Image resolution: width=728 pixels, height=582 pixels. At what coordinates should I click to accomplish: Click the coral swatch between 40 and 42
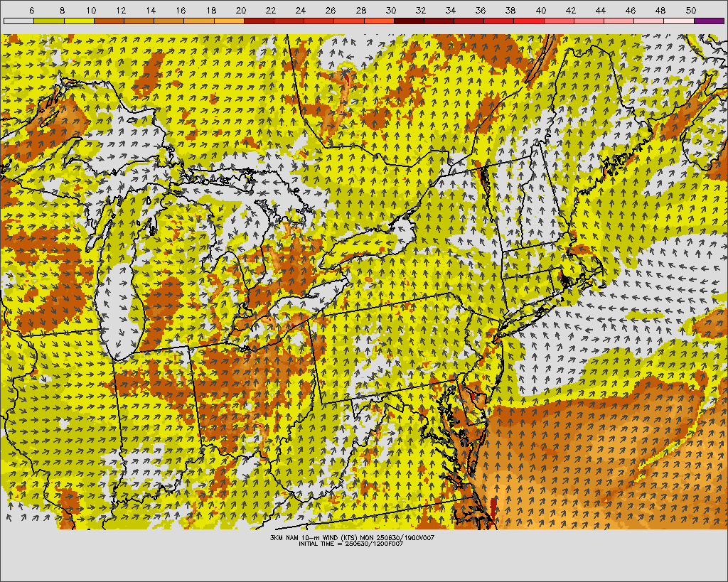[559, 21]
